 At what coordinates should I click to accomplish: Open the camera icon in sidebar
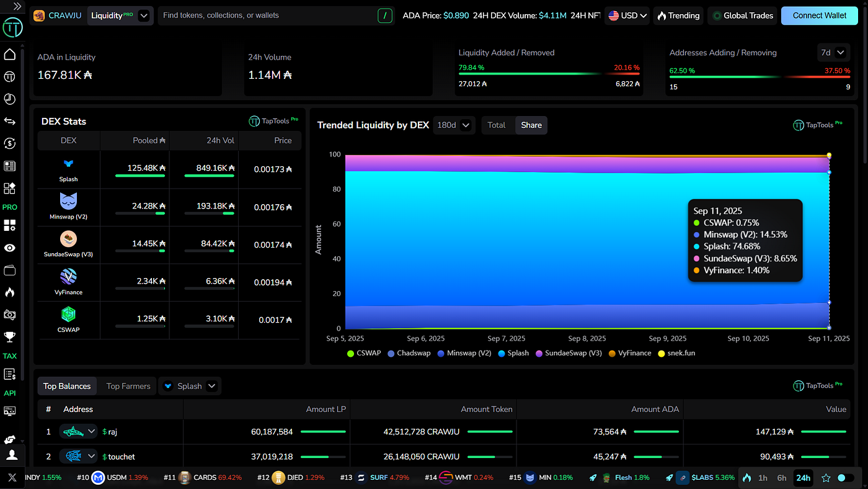point(10,315)
